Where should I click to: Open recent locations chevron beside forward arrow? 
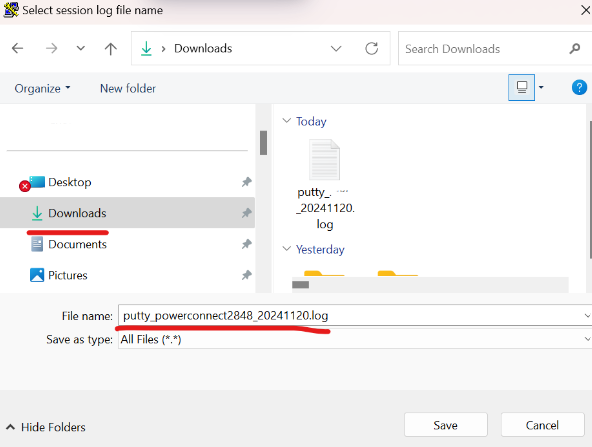[80, 48]
